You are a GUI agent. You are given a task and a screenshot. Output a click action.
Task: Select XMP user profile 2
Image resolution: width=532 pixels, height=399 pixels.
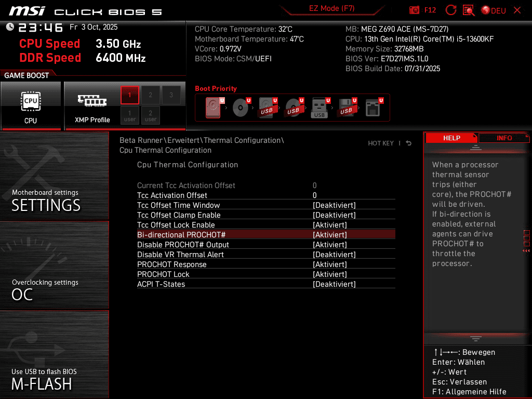[150, 115]
